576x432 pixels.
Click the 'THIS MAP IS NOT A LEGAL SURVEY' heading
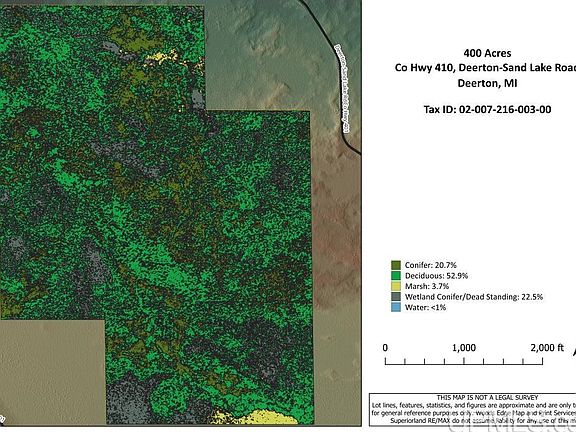point(487,397)
